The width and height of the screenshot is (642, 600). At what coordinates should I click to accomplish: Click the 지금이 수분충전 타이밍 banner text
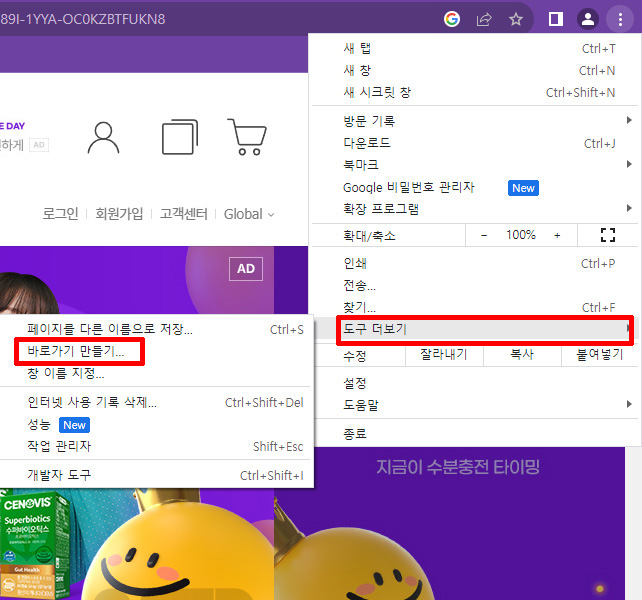(458, 467)
